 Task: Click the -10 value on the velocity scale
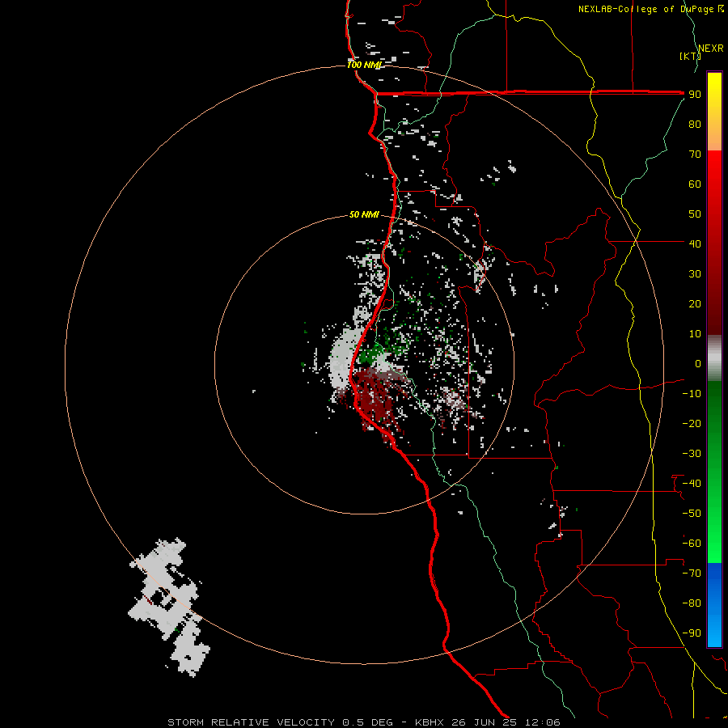tap(692, 394)
